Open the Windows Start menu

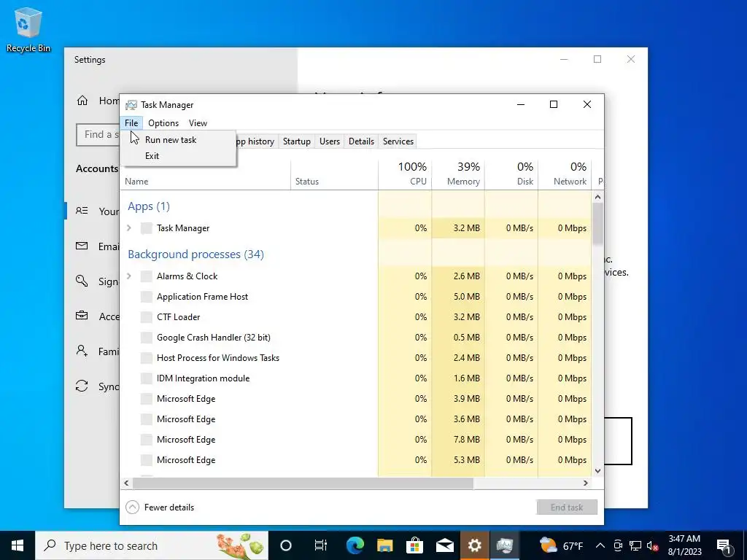coord(18,545)
